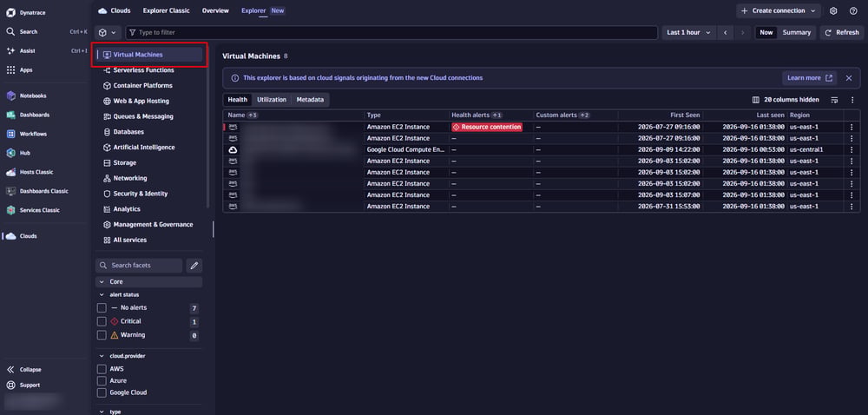The width and height of the screenshot is (868, 415).
Task: Open table row settings icon
Action: (x=834, y=100)
